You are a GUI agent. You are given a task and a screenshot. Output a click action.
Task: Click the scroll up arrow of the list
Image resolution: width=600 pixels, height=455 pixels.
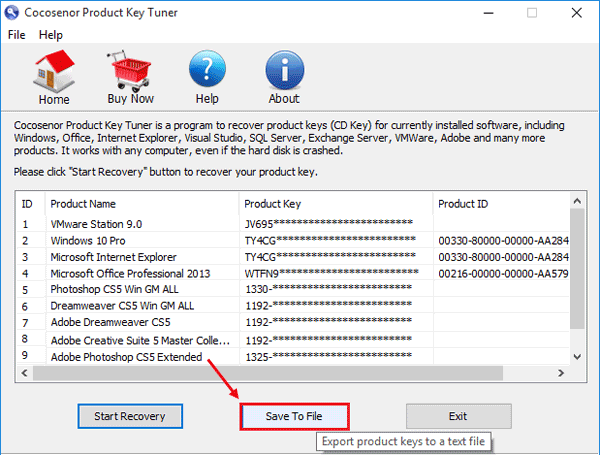(x=577, y=201)
